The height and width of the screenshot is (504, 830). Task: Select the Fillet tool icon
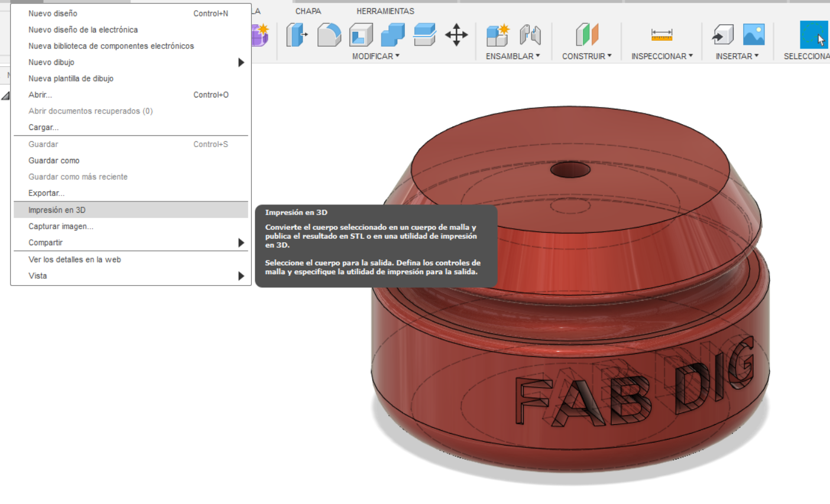pos(329,35)
